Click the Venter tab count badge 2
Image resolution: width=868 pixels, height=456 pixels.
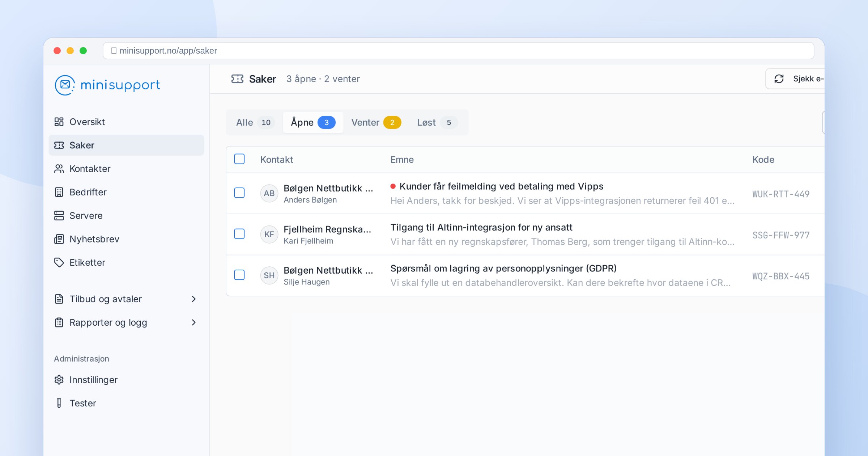point(392,123)
